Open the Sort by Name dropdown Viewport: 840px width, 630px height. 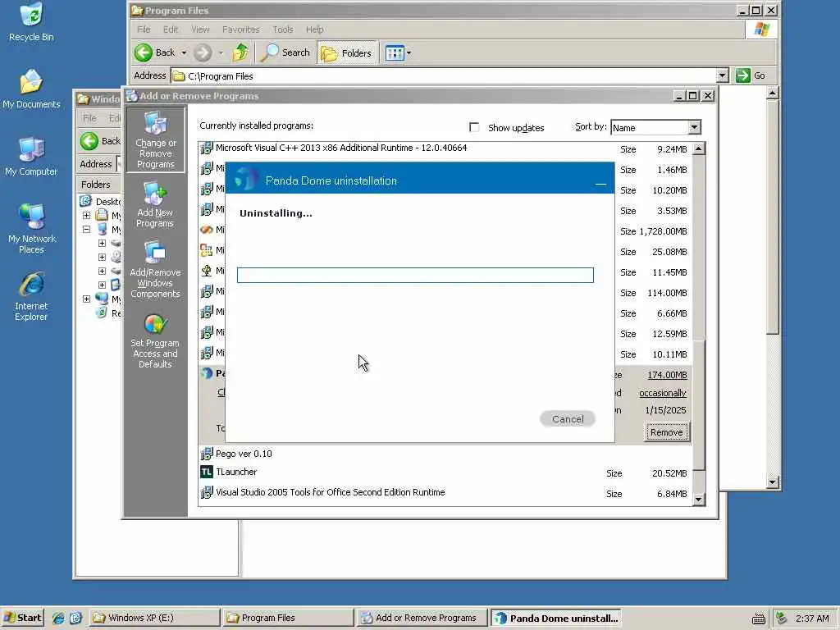[694, 127]
